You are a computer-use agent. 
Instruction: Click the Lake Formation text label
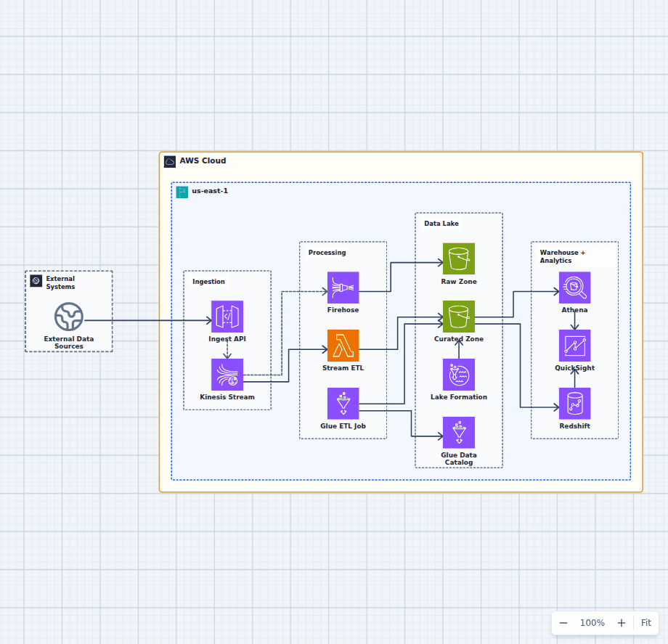point(459,397)
